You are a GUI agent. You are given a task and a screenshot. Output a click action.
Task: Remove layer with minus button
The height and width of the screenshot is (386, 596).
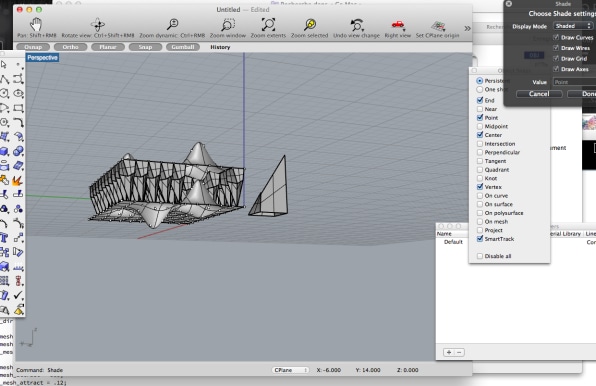tap(459, 353)
